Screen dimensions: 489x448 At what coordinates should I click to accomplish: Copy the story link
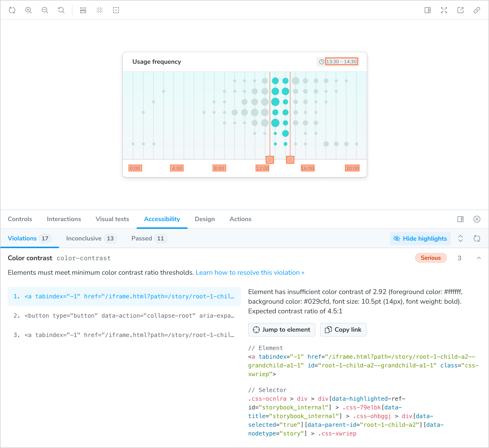tap(477, 10)
